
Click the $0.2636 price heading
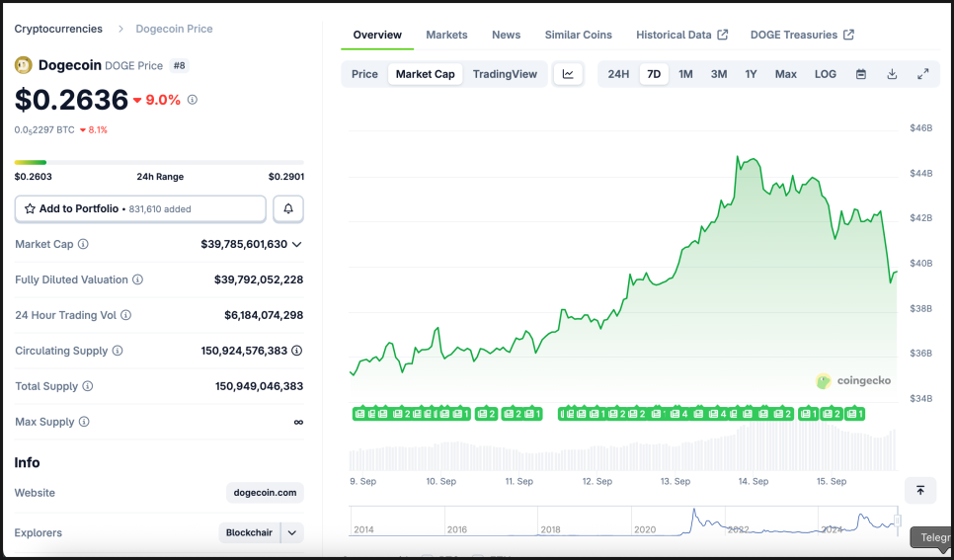click(72, 100)
